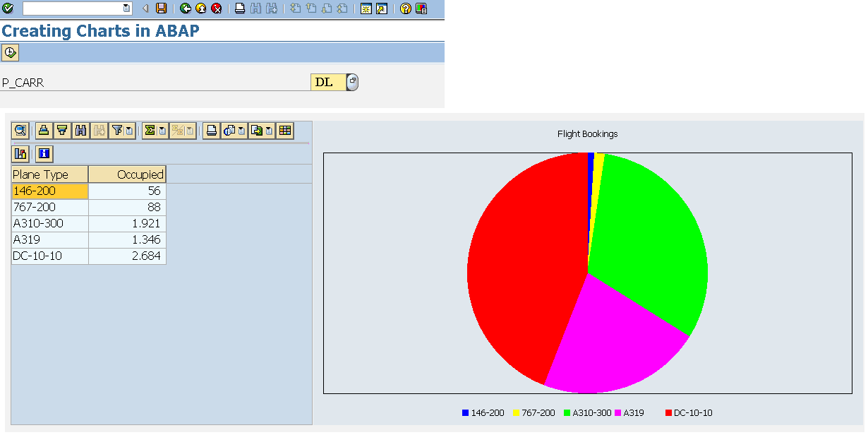Click the occupied value 1.346
This screenshot has height=435, width=868.
pyautogui.click(x=127, y=240)
